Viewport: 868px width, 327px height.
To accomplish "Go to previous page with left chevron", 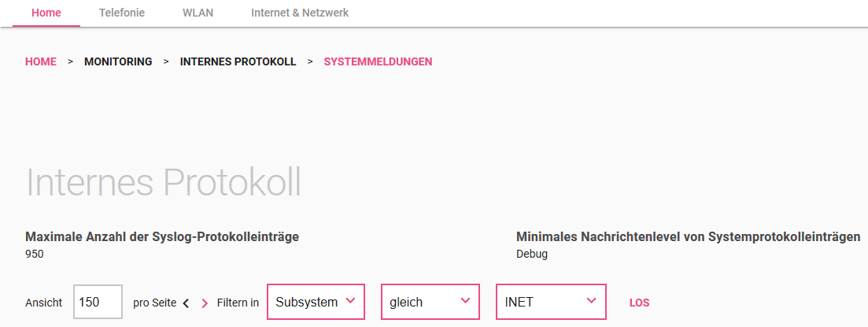I will (x=186, y=303).
